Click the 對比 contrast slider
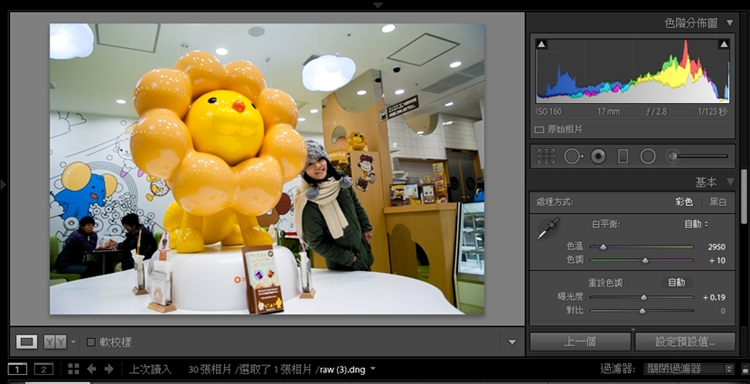 coord(641,311)
